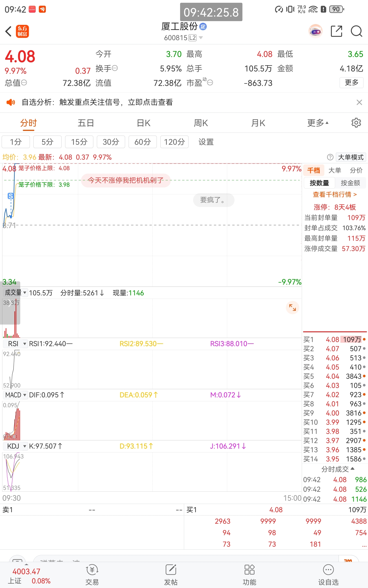Switch to the 五日 tab
368x588 pixels.
coord(86,123)
